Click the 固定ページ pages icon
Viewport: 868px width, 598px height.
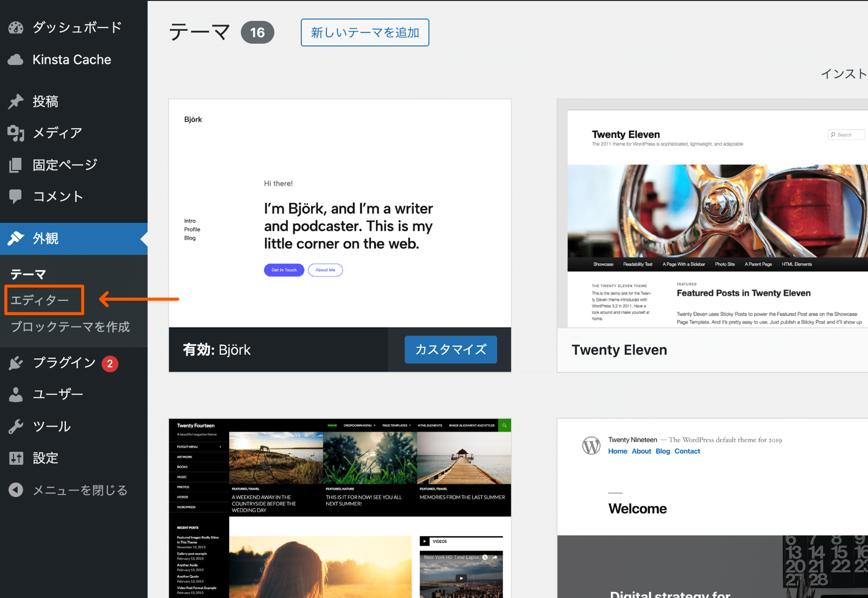click(16, 164)
